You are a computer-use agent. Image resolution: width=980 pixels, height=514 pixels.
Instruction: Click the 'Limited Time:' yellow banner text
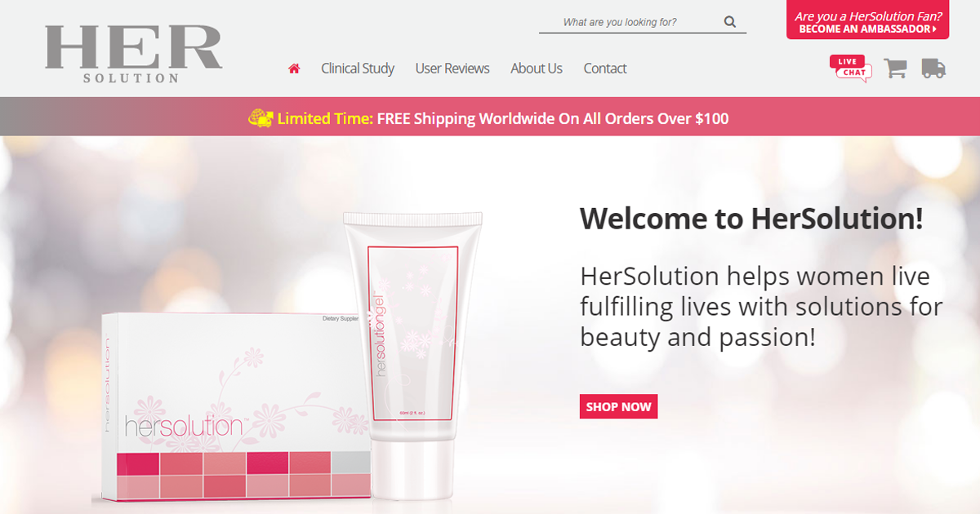pos(325,118)
